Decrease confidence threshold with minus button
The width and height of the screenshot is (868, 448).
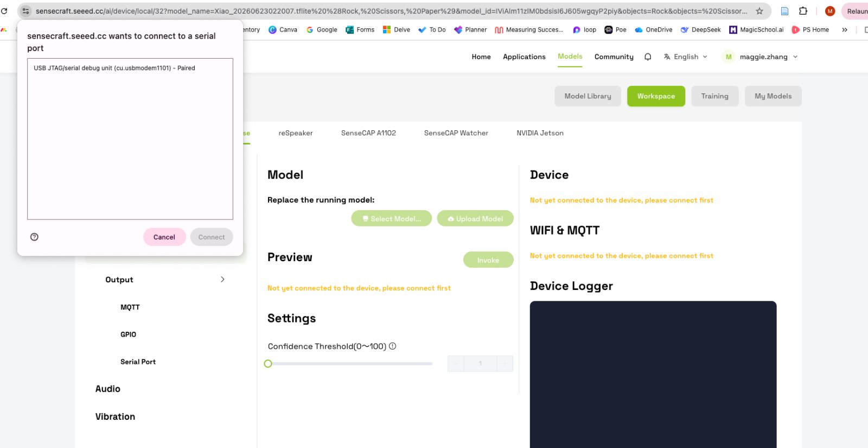[x=456, y=363]
